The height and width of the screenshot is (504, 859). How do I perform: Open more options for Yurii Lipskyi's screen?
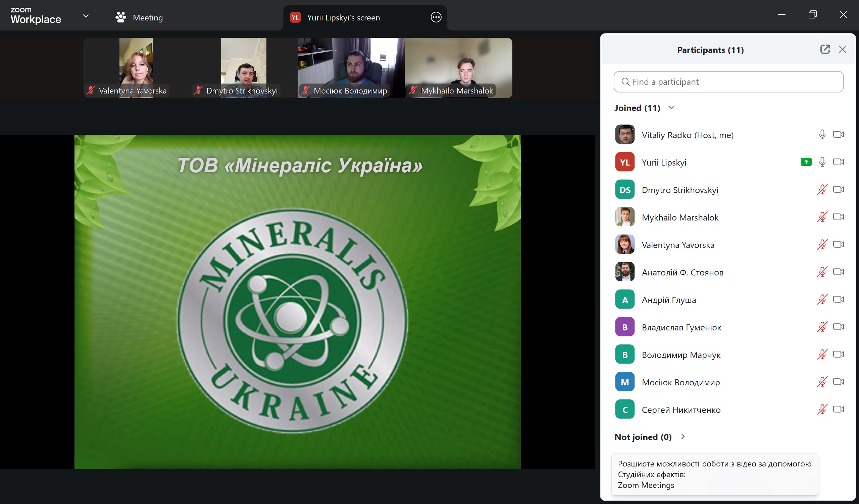[436, 17]
